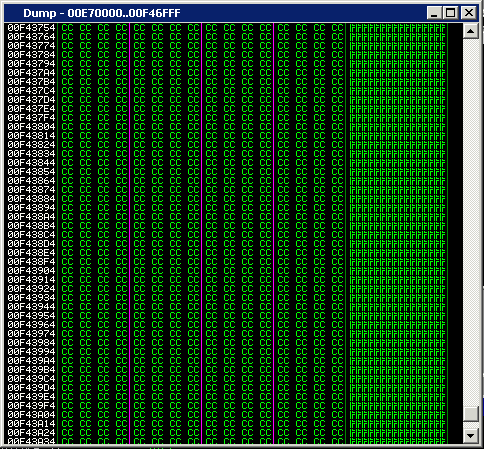The height and width of the screenshot is (449, 484).
Task: Select address 00F43774
Action: [31, 46]
